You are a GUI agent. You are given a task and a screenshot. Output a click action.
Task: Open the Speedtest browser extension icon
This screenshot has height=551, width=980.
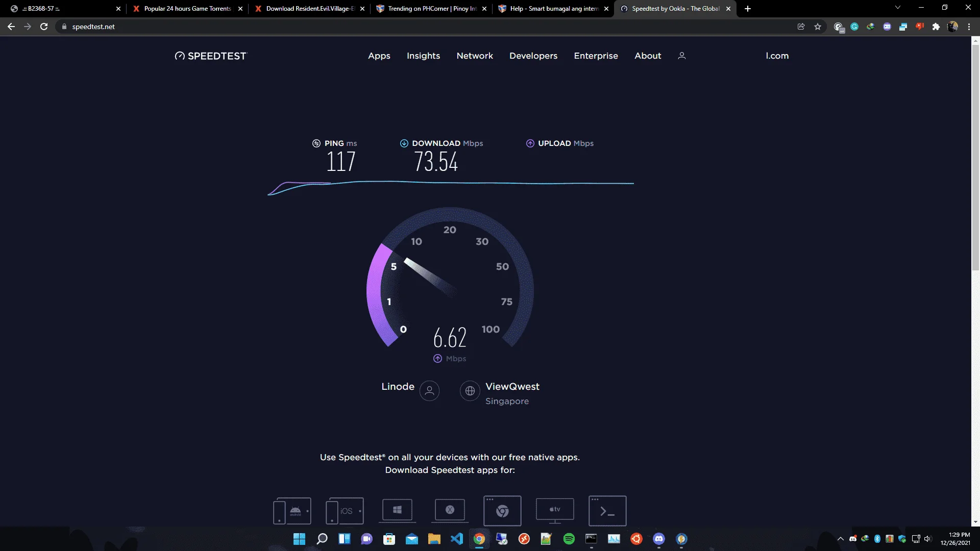pos(838,27)
